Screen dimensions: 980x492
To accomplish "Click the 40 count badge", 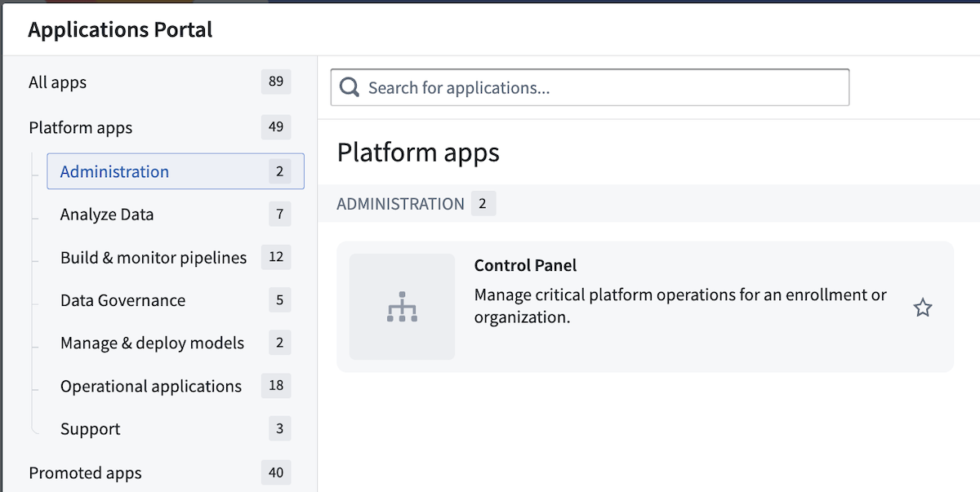I will [276, 472].
